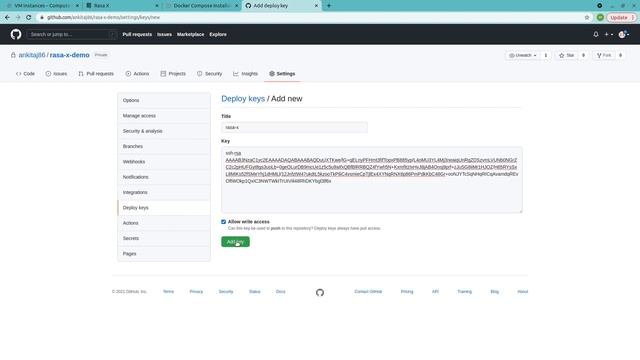
Task: Select Branches in settings sidebar
Action: coord(164,147)
